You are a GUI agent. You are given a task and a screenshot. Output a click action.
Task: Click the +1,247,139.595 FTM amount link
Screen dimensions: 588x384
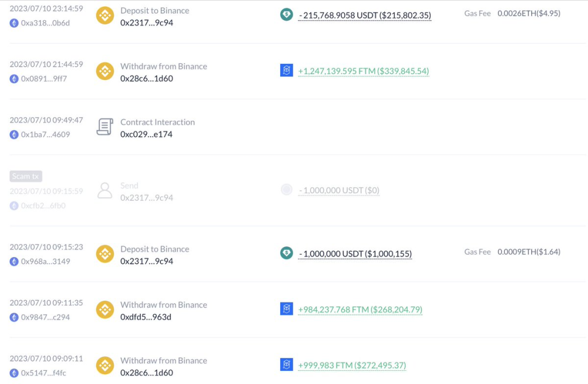(363, 71)
